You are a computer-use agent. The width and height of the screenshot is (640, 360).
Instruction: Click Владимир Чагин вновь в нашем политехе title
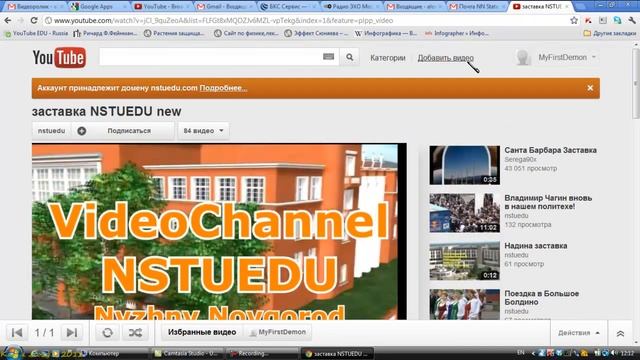pos(548,202)
